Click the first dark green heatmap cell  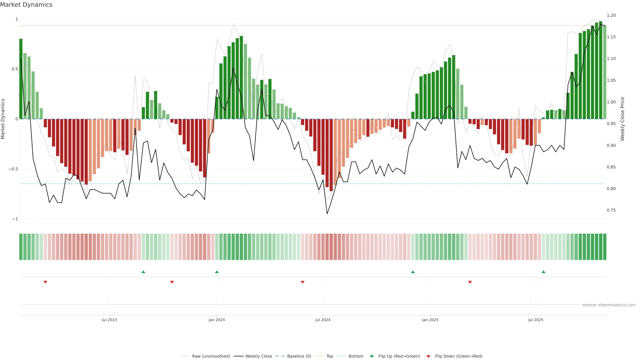coord(21,247)
